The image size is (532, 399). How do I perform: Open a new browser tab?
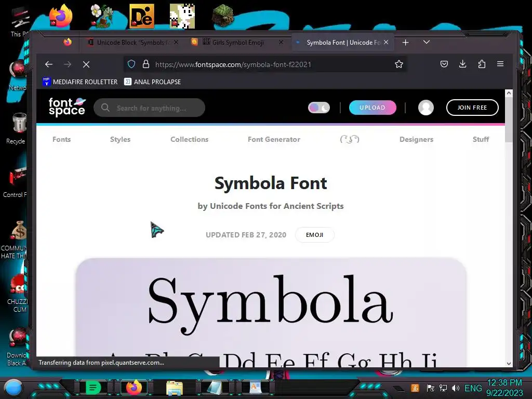[405, 43]
